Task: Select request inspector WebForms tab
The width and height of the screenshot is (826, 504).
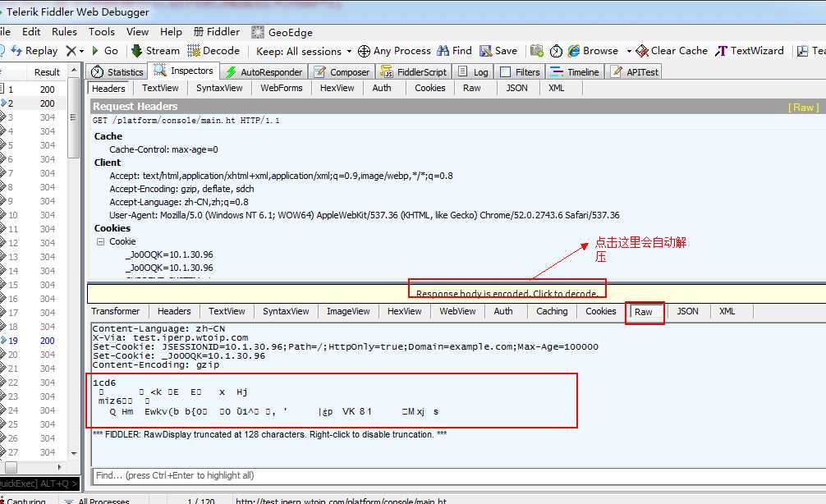Action: [x=282, y=88]
